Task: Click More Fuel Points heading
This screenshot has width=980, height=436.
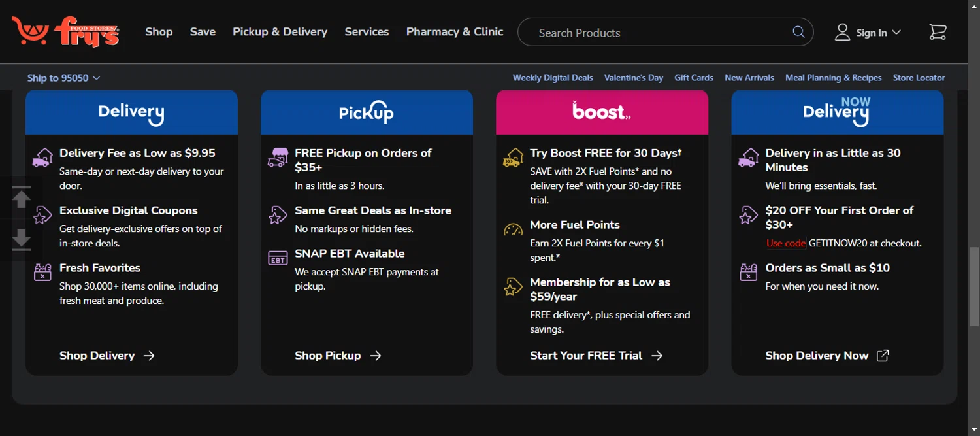Action: 575,225
